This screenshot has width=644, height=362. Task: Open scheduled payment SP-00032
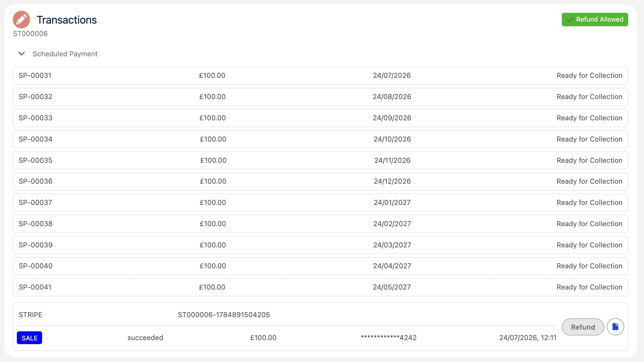pos(320,97)
